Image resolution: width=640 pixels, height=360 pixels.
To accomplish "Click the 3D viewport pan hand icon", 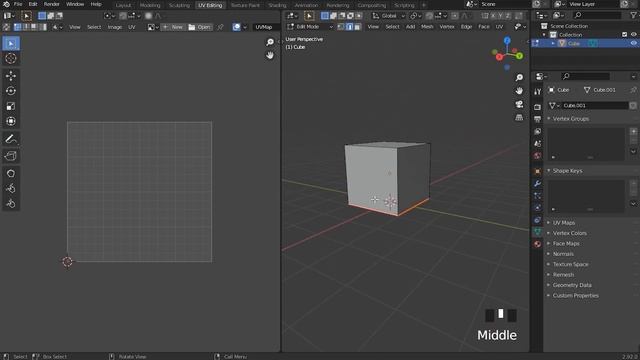I will point(519,91).
